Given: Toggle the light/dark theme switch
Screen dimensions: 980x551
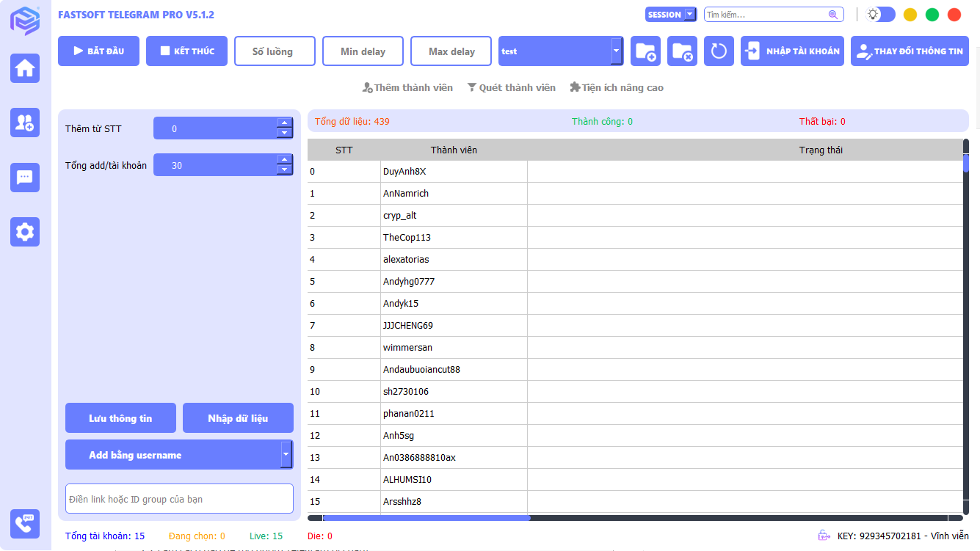Looking at the screenshot, I should 879,14.
